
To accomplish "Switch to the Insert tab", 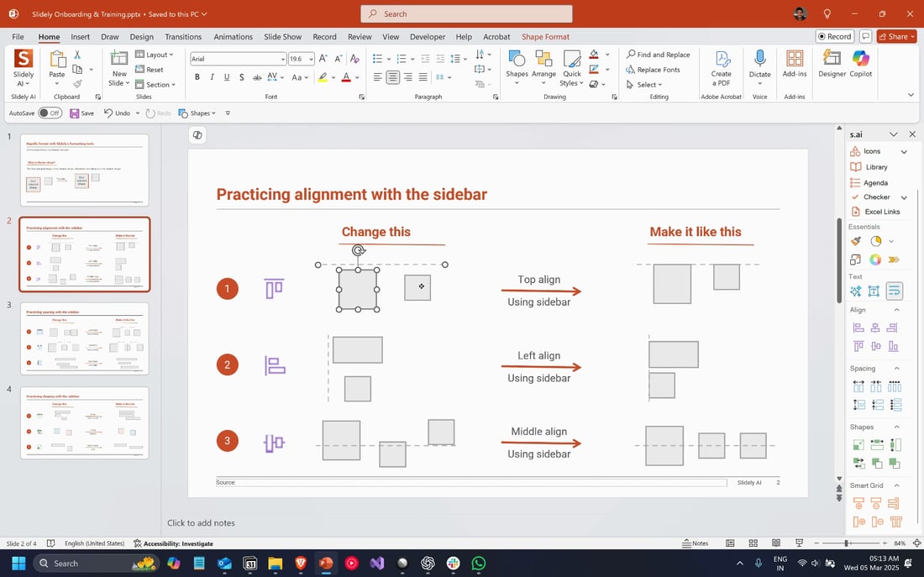I will coord(80,37).
